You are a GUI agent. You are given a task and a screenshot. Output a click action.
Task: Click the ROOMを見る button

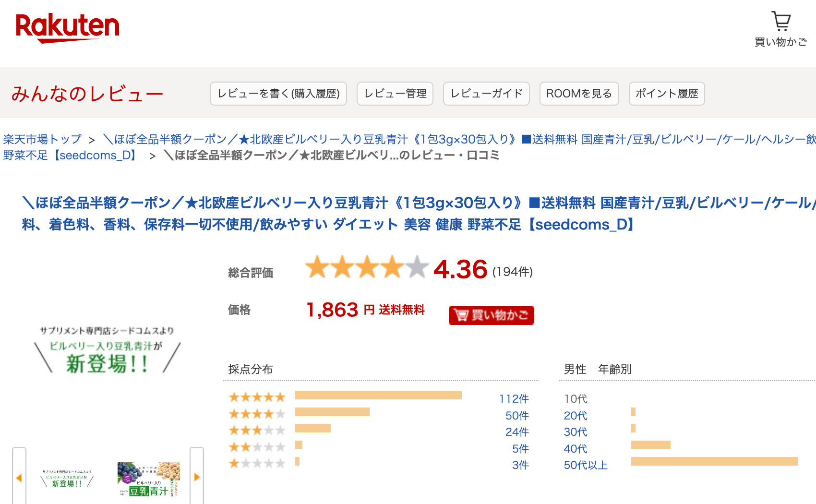(579, 94)
